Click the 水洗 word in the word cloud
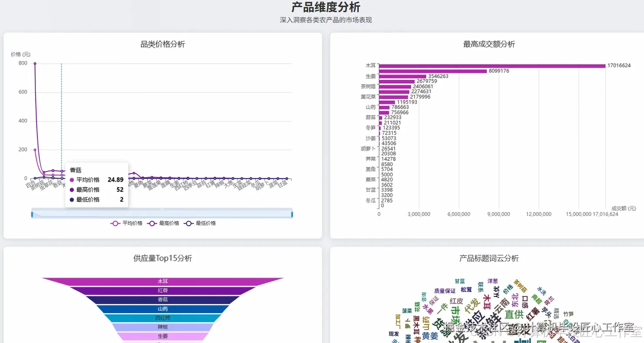Image resolution: width=644 pixels, height=343 pixels. point(542,291)
